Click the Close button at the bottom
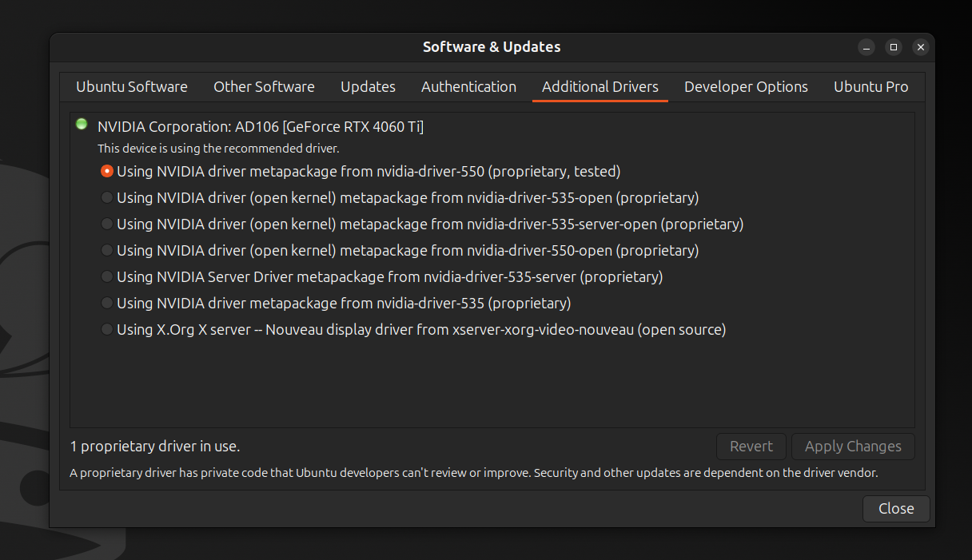This screenshot has width=972, height=560. [x=895, y=509]
